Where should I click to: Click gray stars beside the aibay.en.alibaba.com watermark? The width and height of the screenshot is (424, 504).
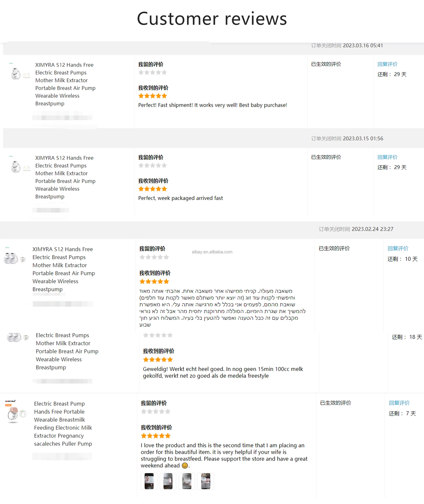(154, 257)
